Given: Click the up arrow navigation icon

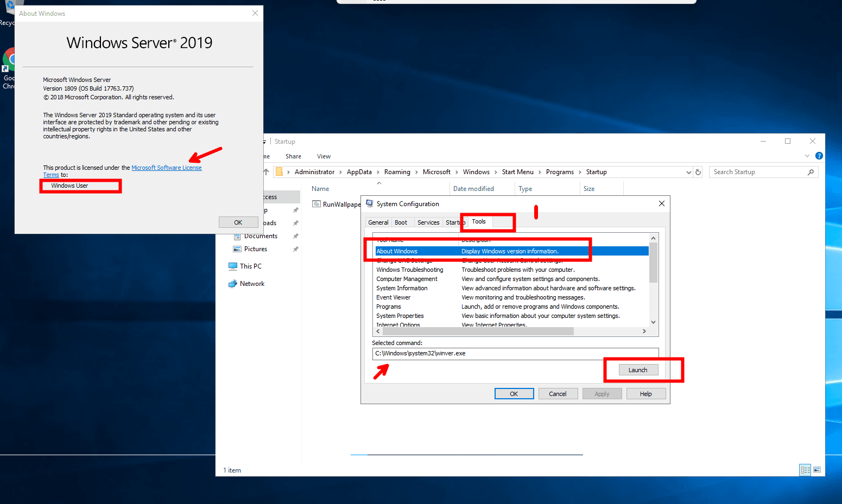Looking at the screenshot, I should click(266, 172).
